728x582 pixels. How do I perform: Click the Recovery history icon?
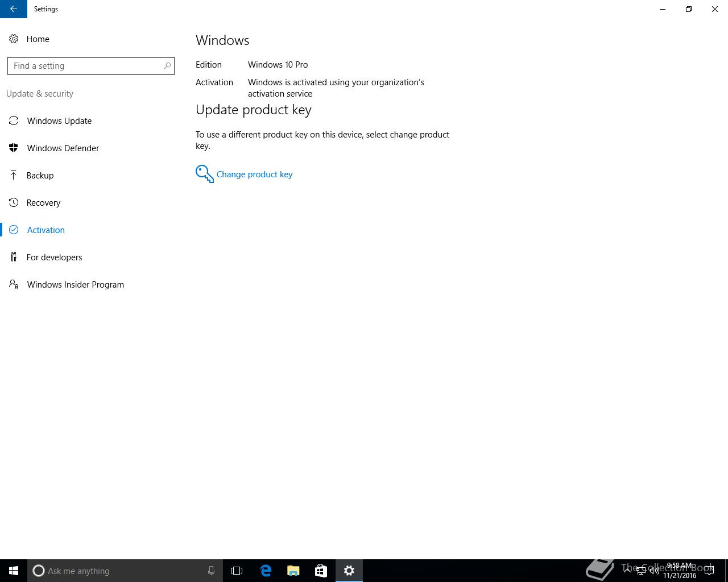coord(14,202)
